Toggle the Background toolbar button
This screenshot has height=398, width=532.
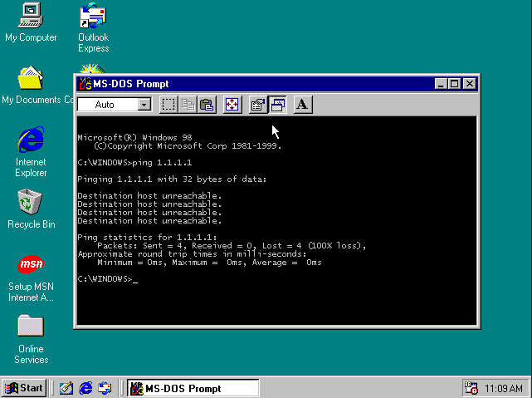click(x=278, y=105)
